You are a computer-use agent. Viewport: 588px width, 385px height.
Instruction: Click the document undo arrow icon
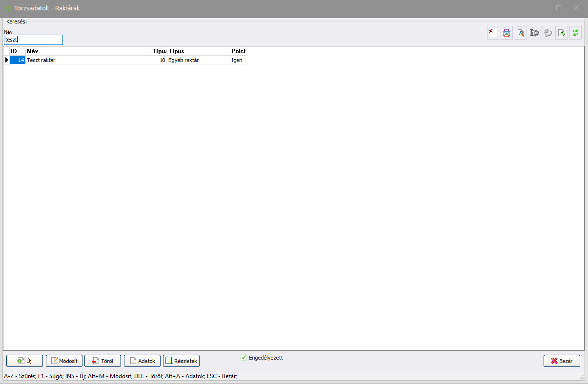(534, 33)
